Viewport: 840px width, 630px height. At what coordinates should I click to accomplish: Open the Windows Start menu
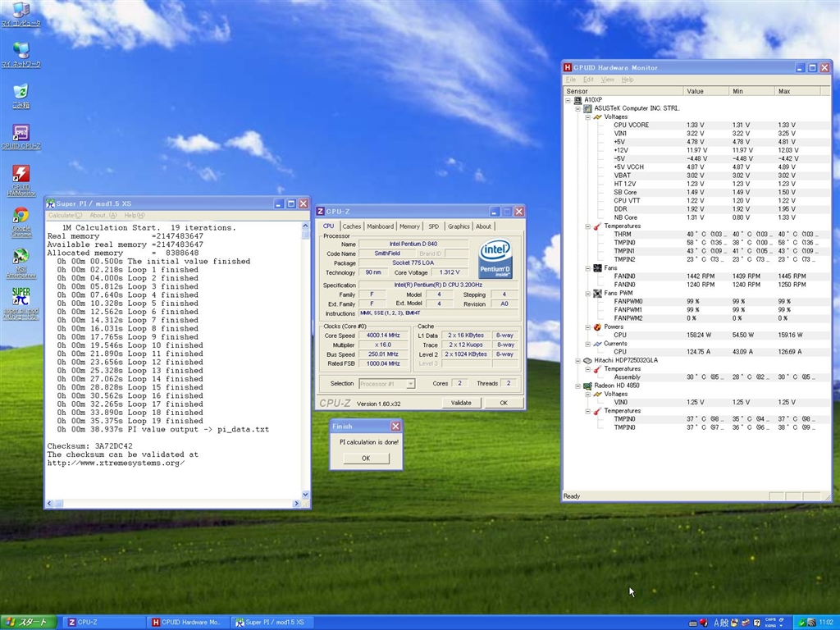[x=29, y=623]
